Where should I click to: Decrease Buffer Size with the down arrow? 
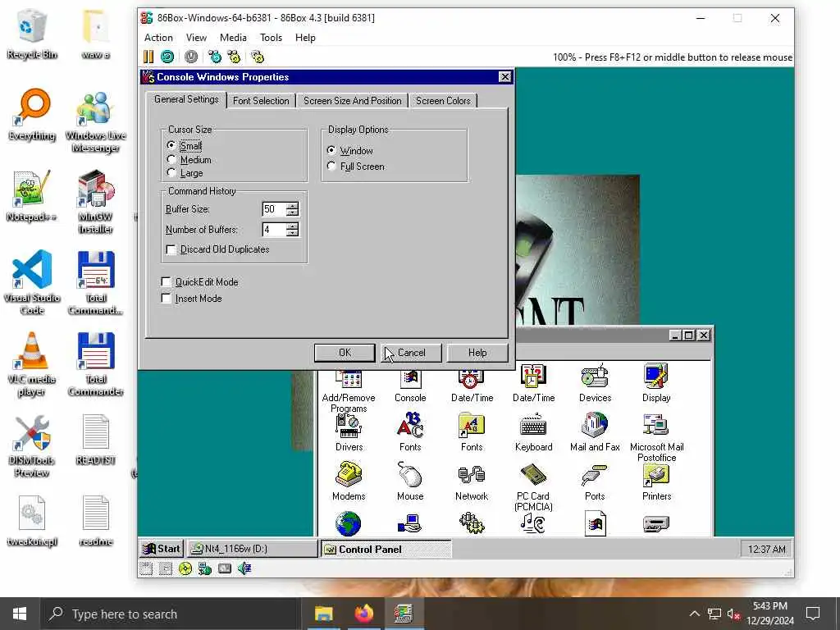click(292, 212)
